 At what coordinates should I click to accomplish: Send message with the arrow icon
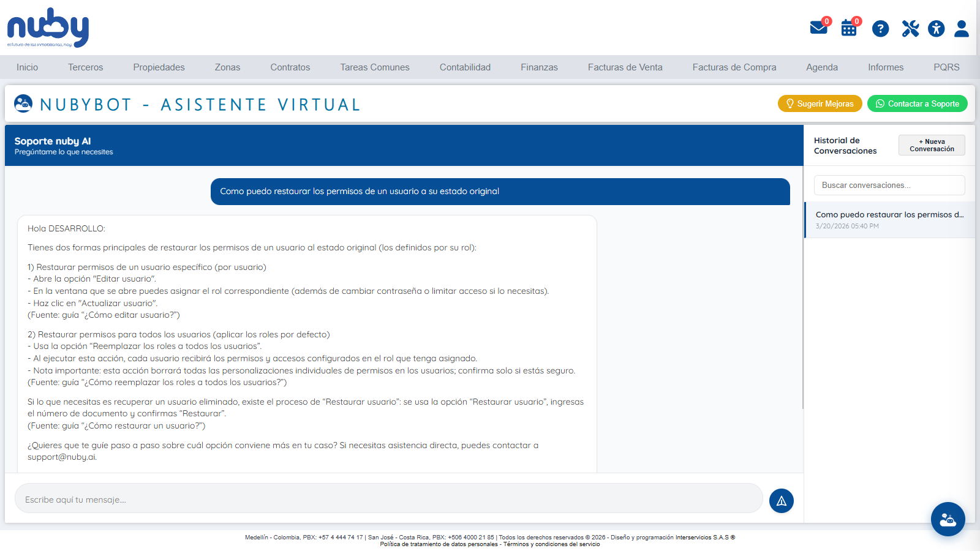pyautogui.click(x=782, y=501)
